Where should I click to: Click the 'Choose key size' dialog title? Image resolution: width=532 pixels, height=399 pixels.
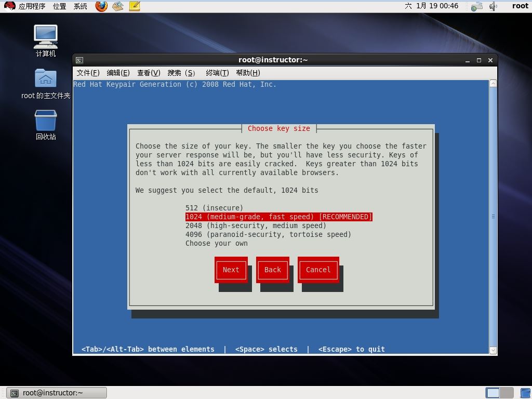tap(279, 128)
